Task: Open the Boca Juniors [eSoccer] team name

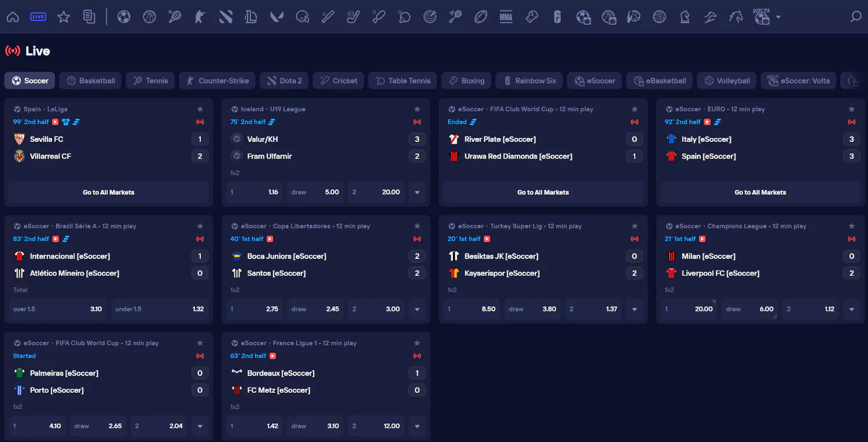Action: (287, 256)
